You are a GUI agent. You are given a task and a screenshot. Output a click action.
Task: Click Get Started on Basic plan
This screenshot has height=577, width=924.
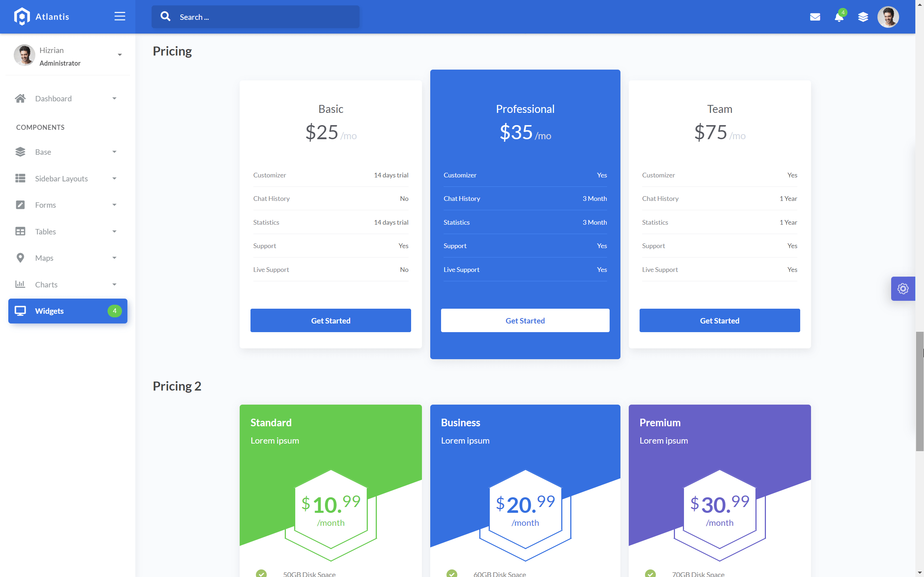pyautogui.click(x=331, y=321)
